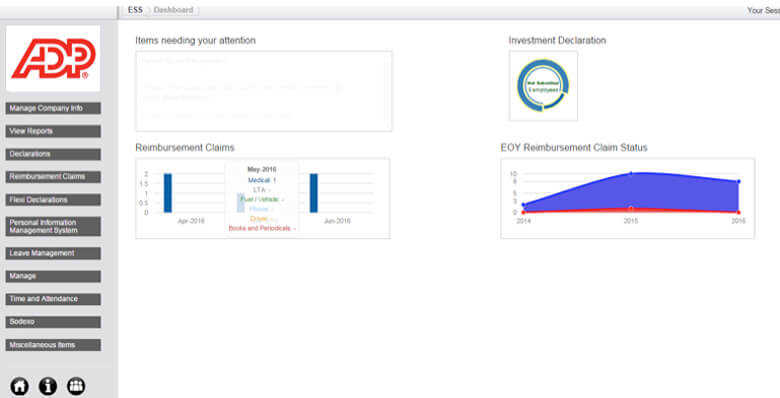This screenshot has width=780, height=398.
Task: Open Time and Attendance
Action: [x=53, y=299]
